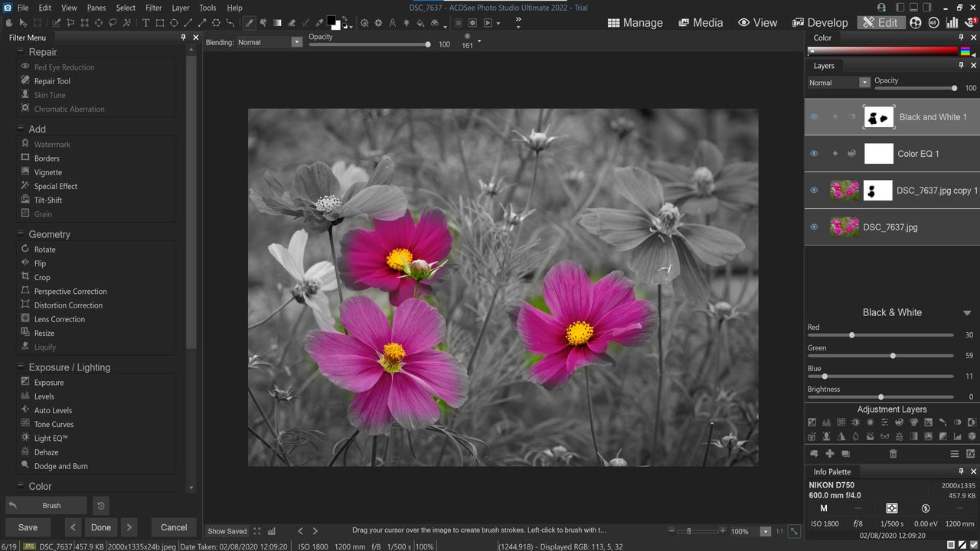Select the Ellipse shape tool

pos(174,22)
